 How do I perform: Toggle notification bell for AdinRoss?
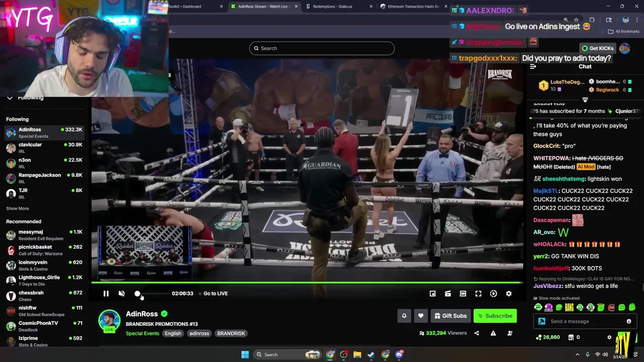click(404, 316)
